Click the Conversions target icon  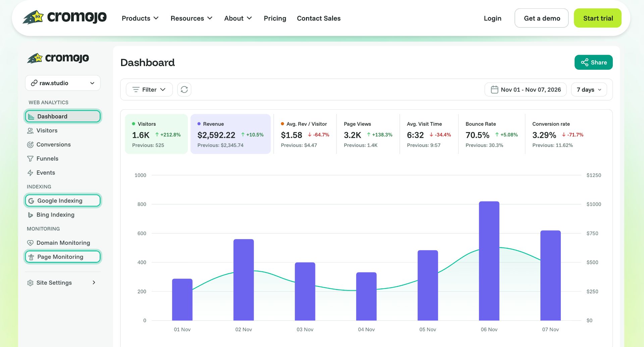[x=30, y=145]
